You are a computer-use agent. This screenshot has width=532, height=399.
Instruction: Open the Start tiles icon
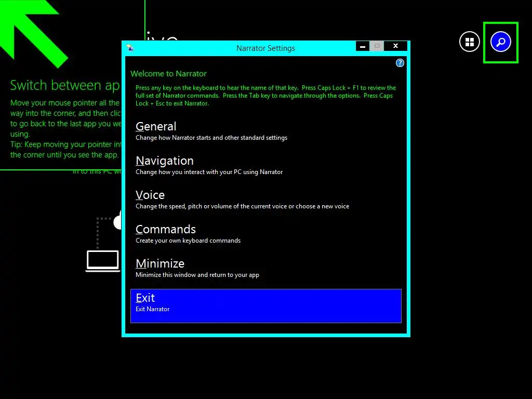click(470, 42)
